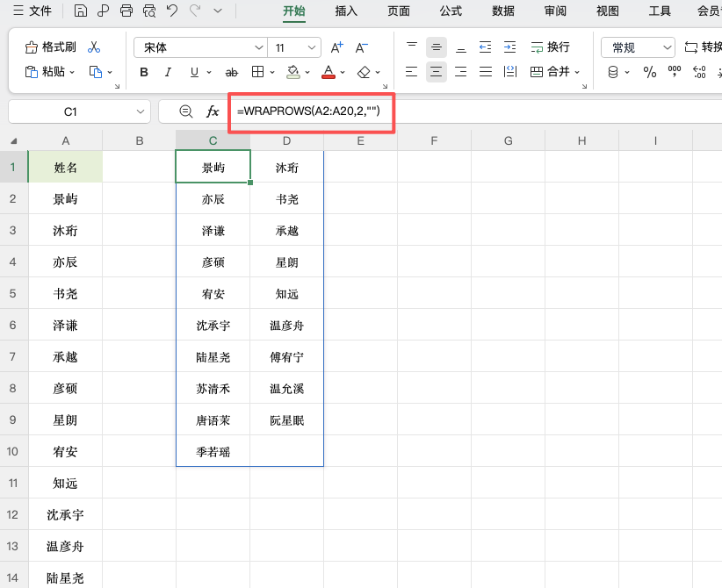Click the Merge cells button
The image size is (722, 588).
(550, 72)
